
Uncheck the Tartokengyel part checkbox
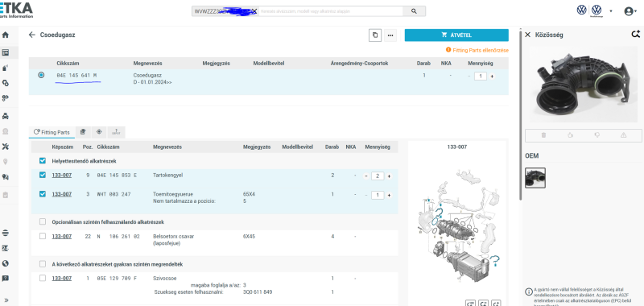coord(43,175)
